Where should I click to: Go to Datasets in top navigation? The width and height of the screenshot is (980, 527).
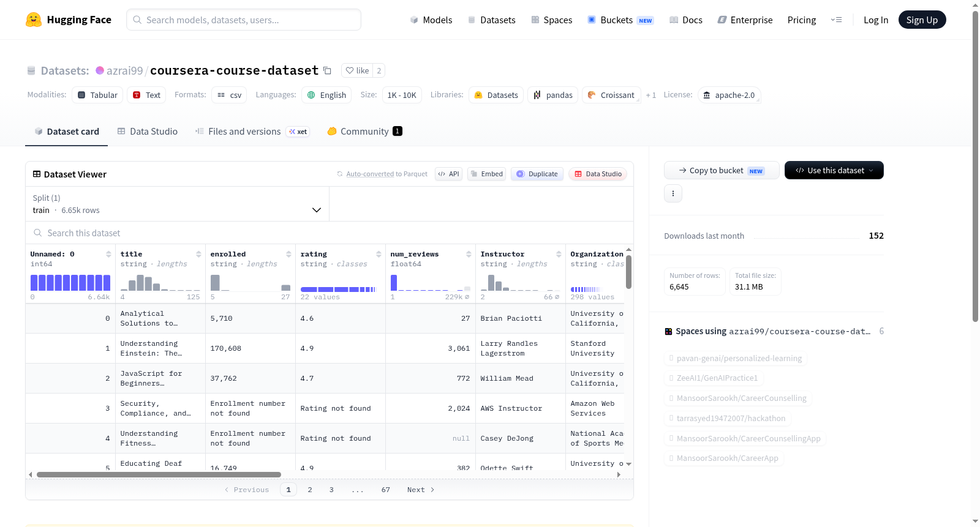click(x=491, y=20)
